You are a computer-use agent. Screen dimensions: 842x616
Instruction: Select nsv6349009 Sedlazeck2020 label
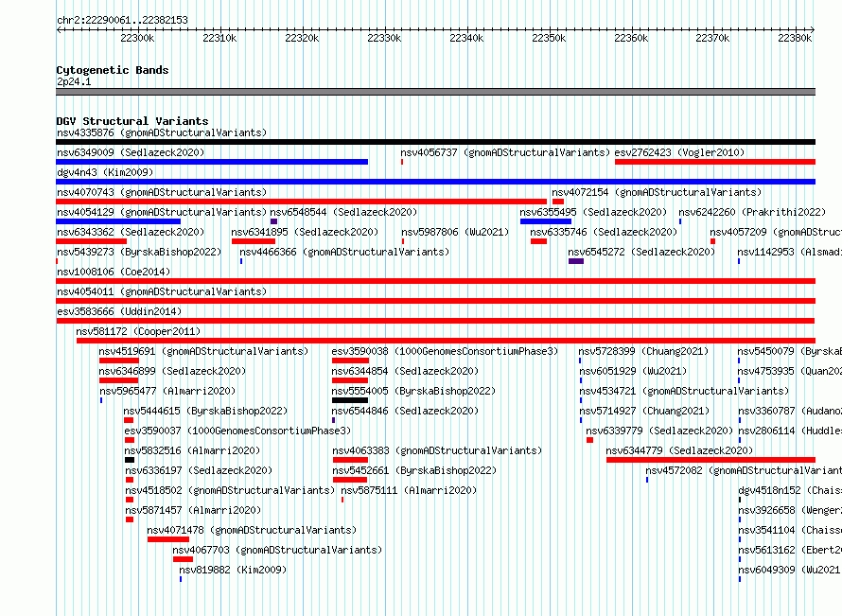click(131, 152)
